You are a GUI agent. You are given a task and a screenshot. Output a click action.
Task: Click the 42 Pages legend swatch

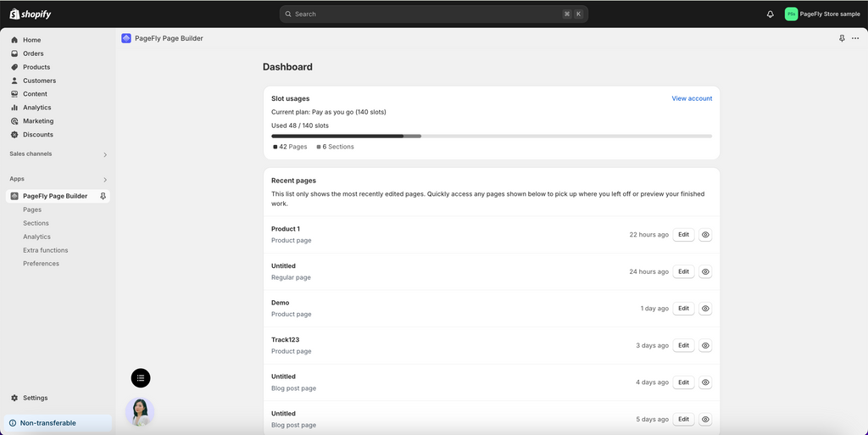(x=275, y=148)
